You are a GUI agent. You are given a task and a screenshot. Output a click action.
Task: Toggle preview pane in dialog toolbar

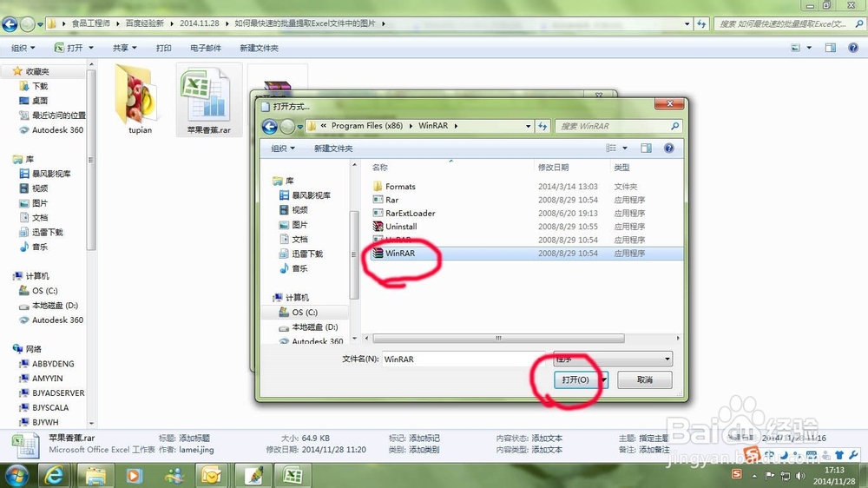click(646, 148)
